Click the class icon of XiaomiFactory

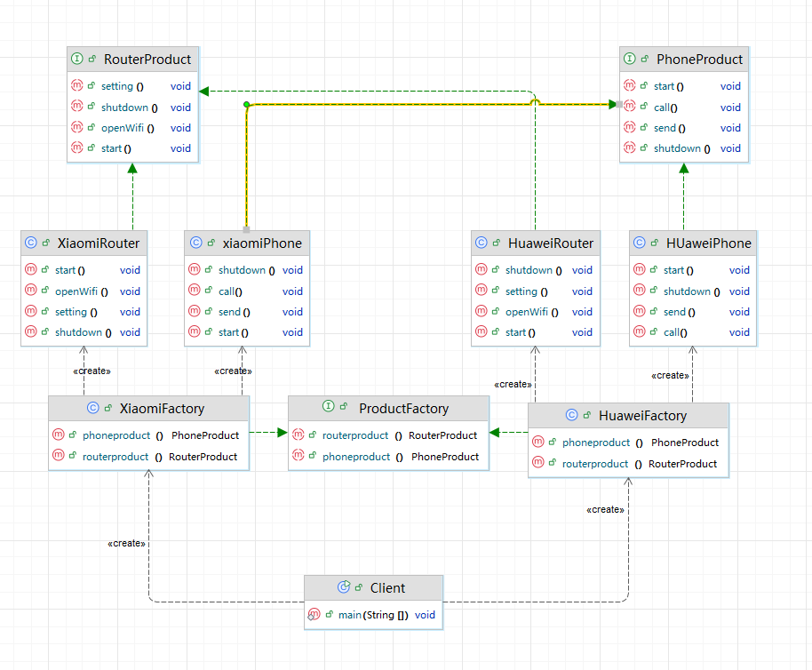(92, 408)
